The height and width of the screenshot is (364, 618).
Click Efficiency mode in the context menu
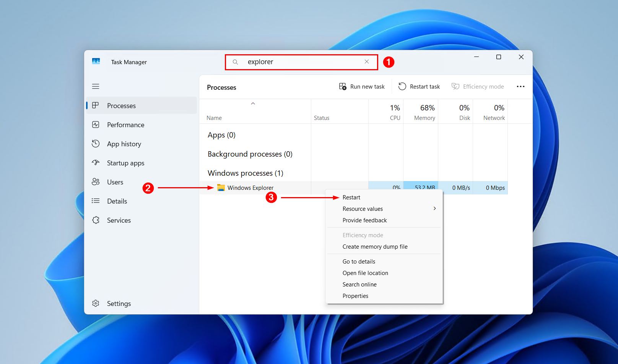click(384, 235)
